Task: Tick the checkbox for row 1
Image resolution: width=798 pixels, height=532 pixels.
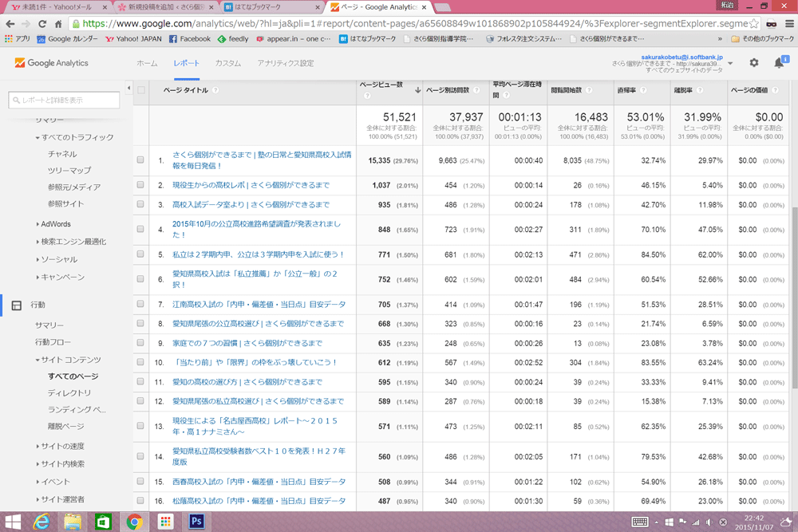Action: pyautogui.click(x=140, y=160)
